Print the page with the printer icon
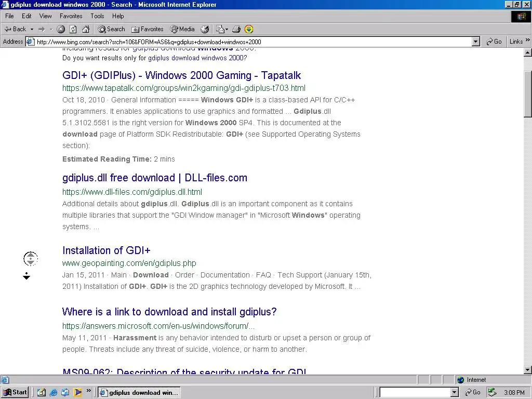 [236, 29]
